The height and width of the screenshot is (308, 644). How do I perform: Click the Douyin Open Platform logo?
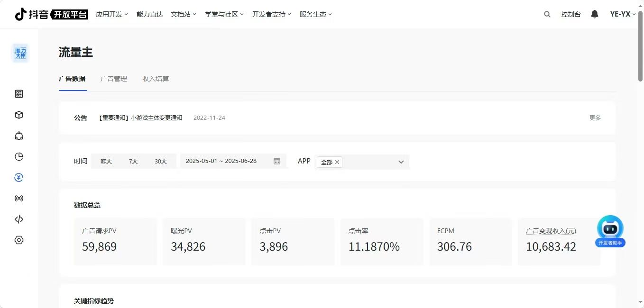(52, 14)
